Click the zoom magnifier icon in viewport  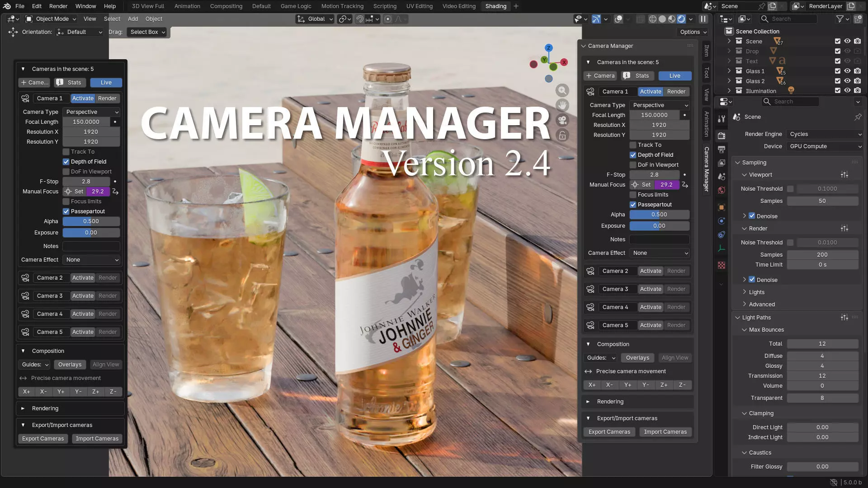tap(562, 90)
